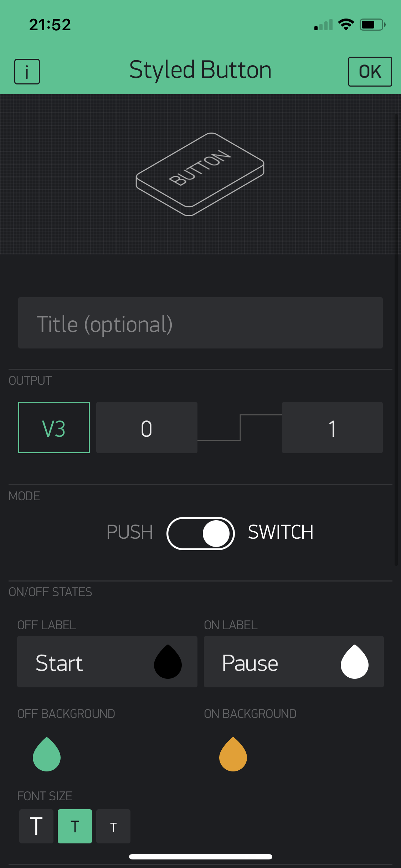
Task: Pick the black off label text color
Action: click(x=168, y=662)
